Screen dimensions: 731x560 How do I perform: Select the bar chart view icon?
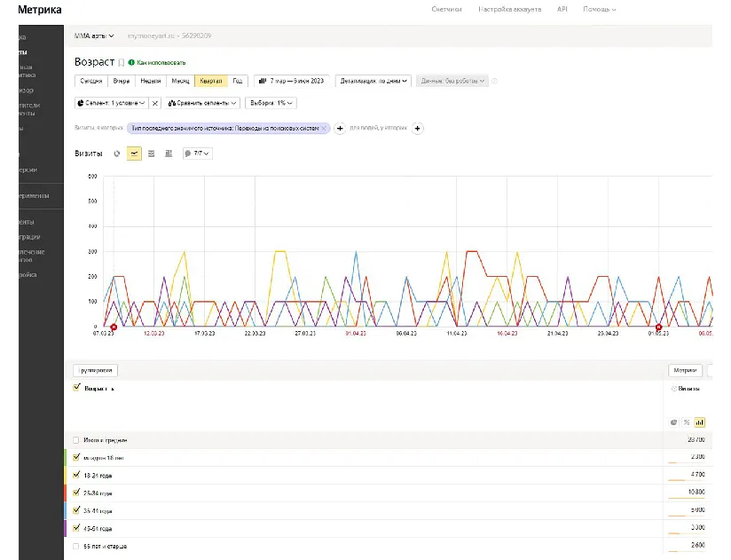tap(169, 154)
